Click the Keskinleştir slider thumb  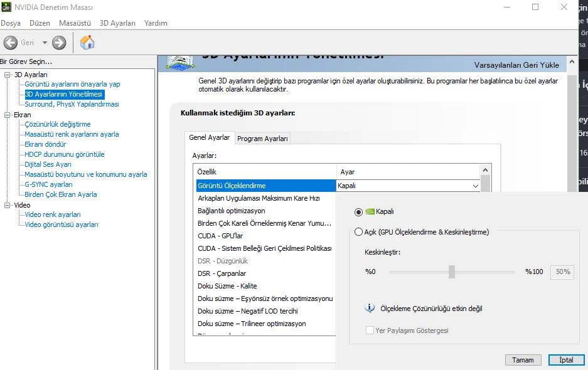click(x=452, y=272)
